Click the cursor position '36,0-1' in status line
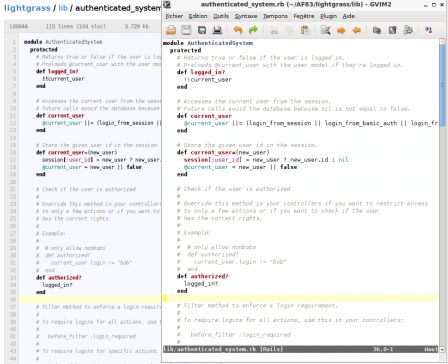Screen dimensions: 448x364 click(383, 349)
